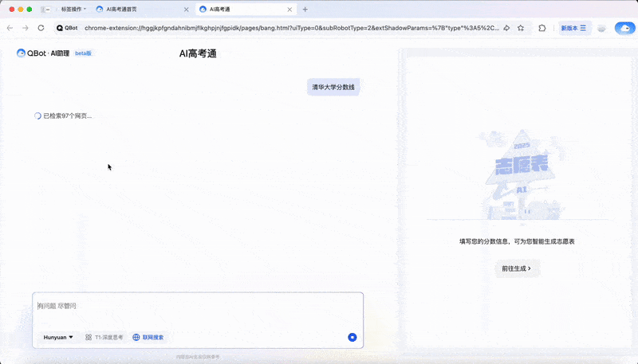
Task: Click the blue cloud icon in toolbar
Action: (x=624, y=28)
